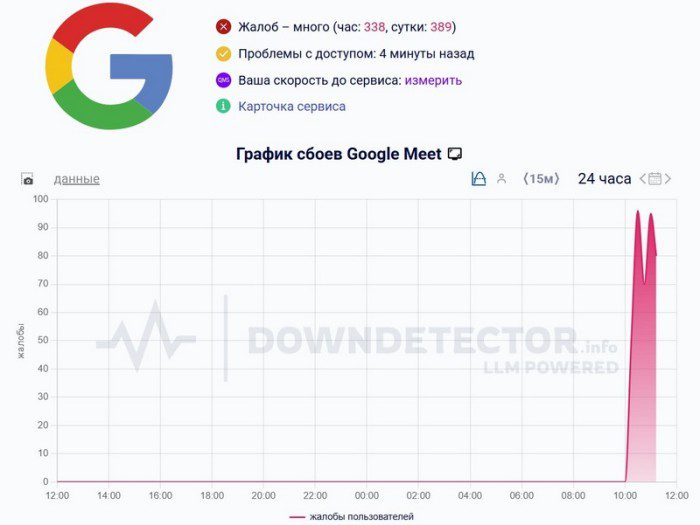Click the left arrow before calendar icon
Image resolution: width=700 pixels, height=525 pixels.
click(x=642, y=179)
